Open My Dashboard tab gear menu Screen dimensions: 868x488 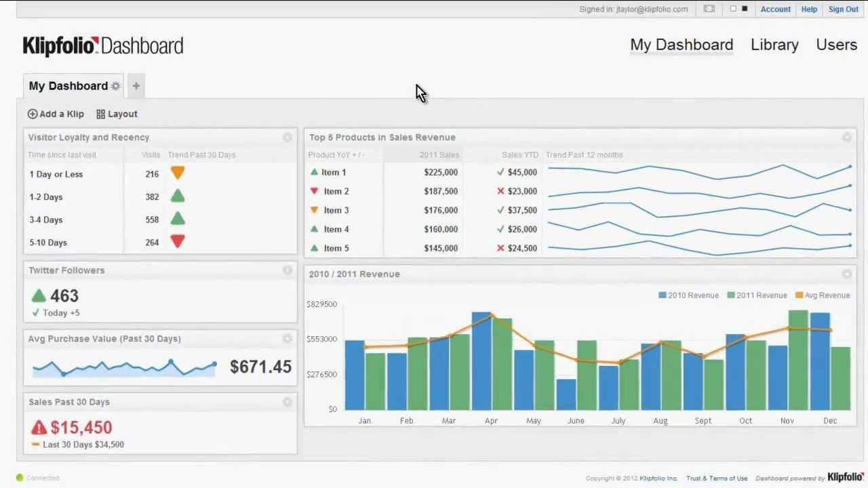[115, 86]
